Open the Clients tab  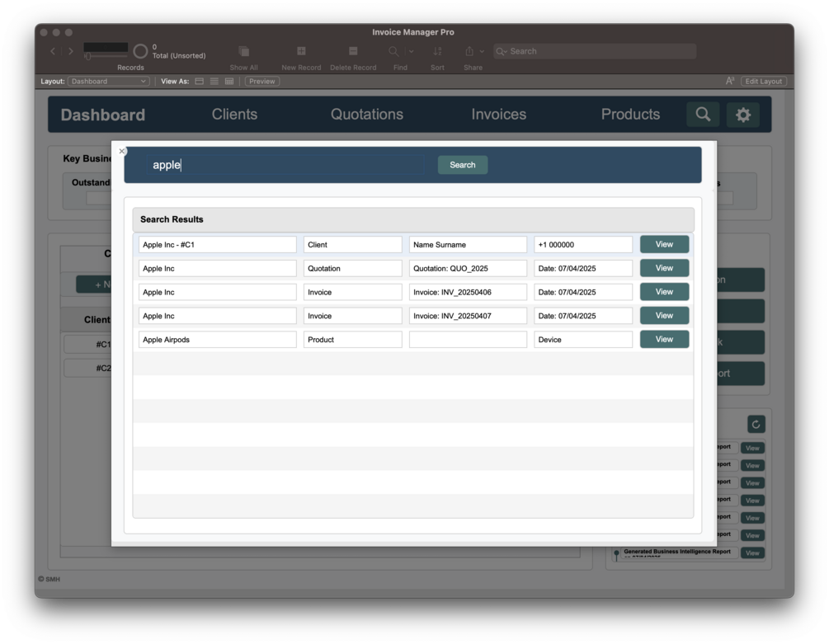234,114
